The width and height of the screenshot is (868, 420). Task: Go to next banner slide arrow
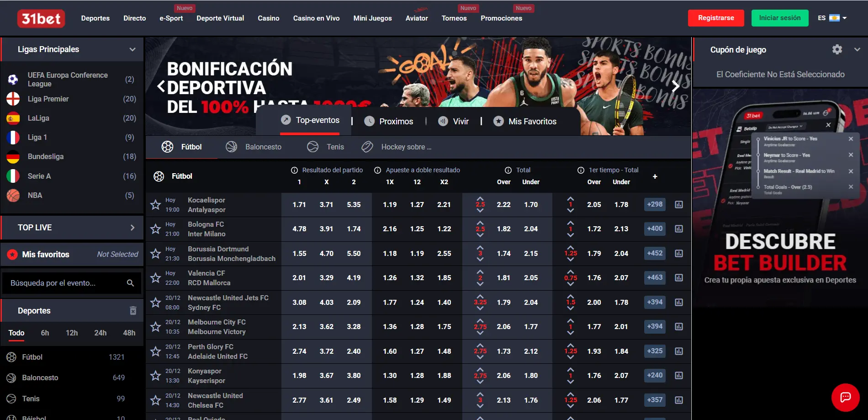(676, 86)
